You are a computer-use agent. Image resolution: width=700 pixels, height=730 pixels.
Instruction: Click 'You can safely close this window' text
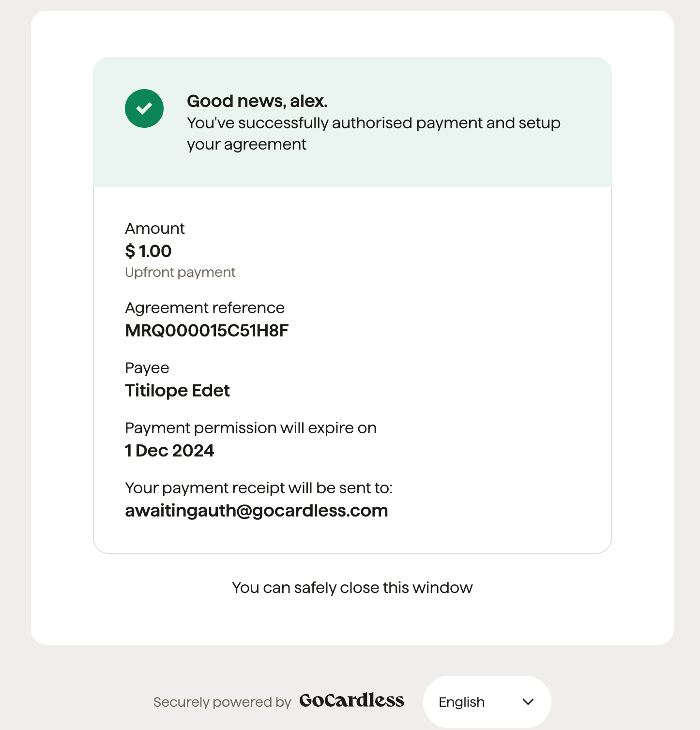[352, 588]
